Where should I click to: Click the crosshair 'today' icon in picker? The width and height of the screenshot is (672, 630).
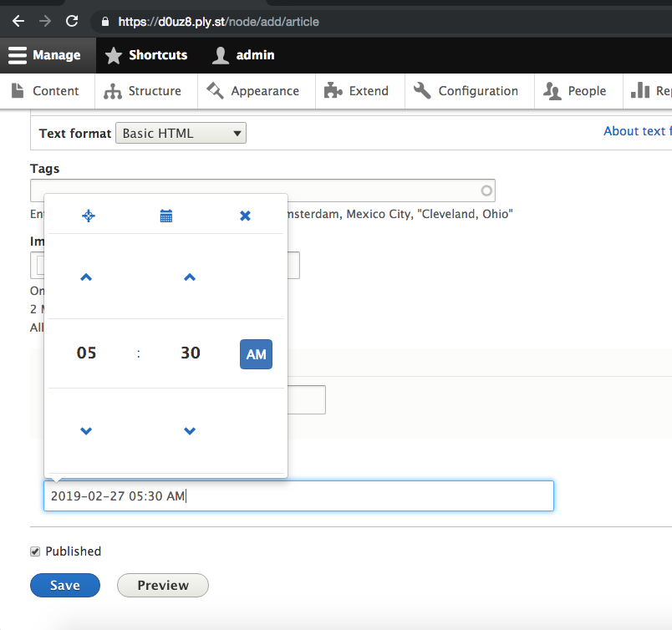[x=88, y=216]
